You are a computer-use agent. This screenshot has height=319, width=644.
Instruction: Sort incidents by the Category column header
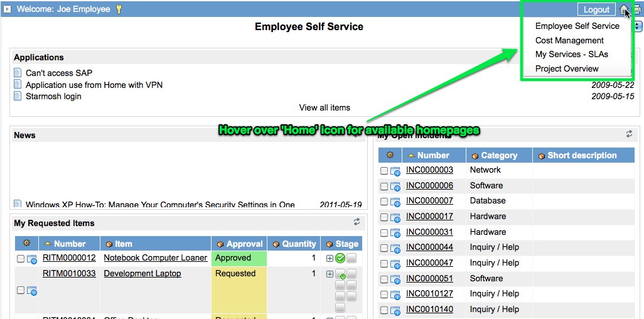[499, 155]
